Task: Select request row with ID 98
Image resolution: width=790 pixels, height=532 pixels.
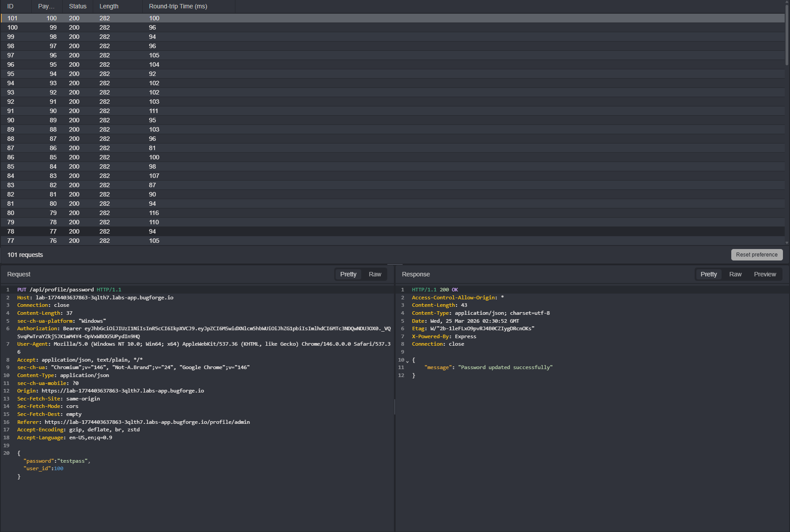Action: (393, 46)
